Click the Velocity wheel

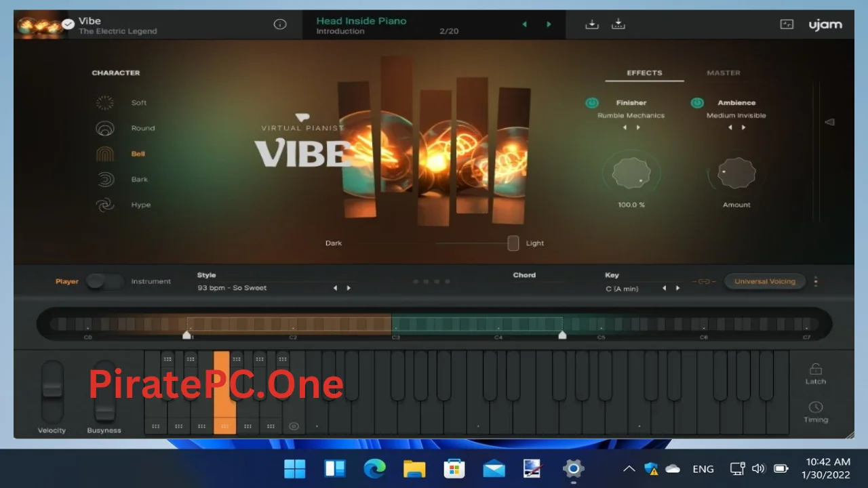[52, 391]
